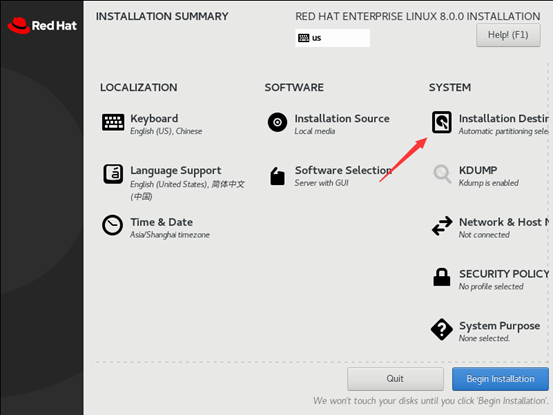The image size is (553, 415).
Task: Click the 'Asia/Shanghai timezone' text
Action: (x=170, y=235)
